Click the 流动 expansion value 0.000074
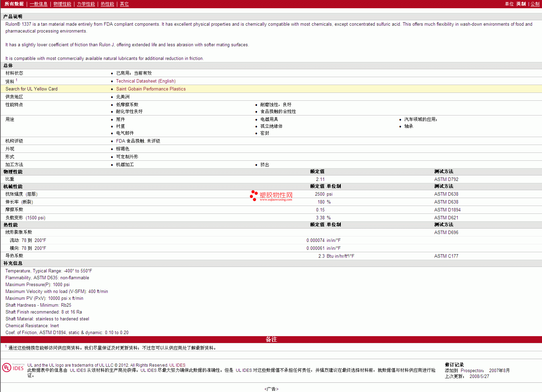The height and width of the screenshot is (392, 542). coord(315,241)
